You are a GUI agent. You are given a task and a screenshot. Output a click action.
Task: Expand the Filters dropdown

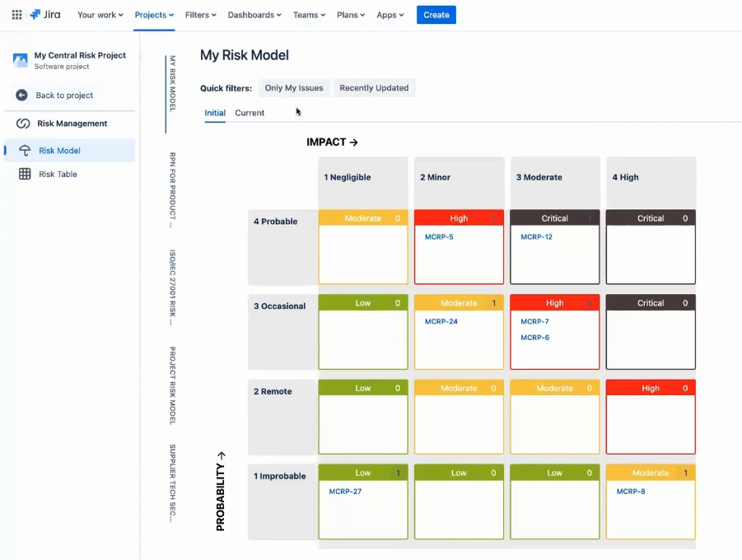[198, 15]
